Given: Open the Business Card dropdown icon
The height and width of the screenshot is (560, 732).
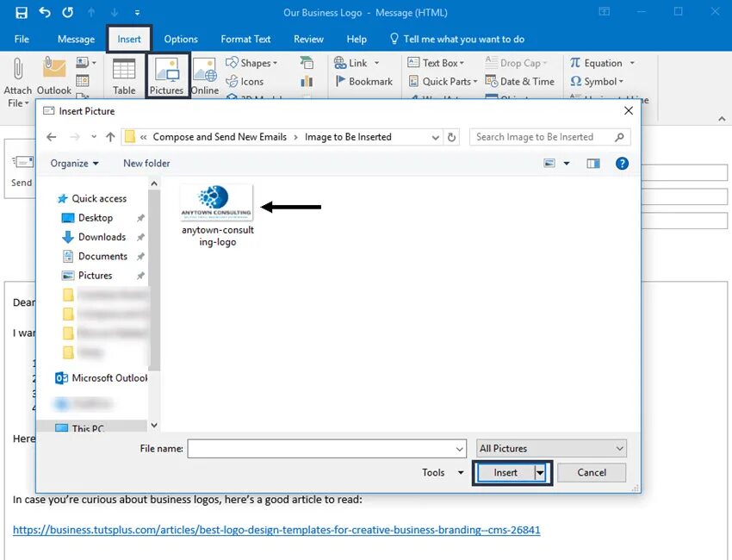Looking at the screenshot, I should (86, 62).
